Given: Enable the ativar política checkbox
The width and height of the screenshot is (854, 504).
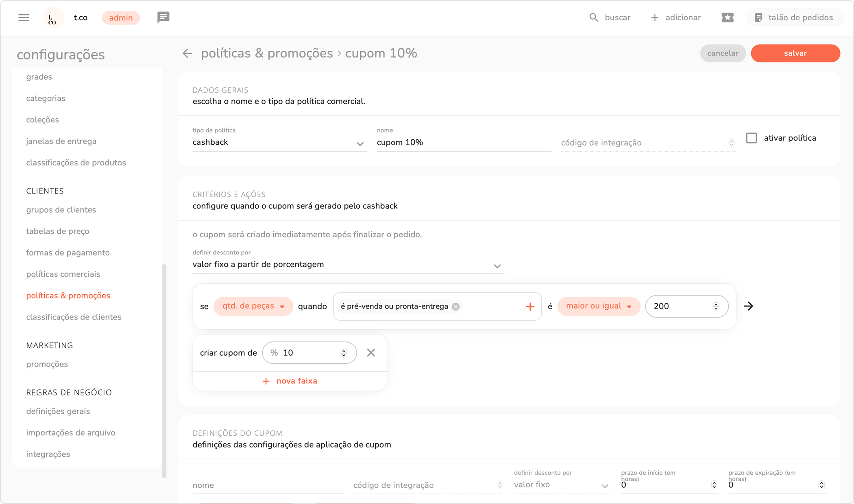Looking at the screenshot, I should 752,138.
